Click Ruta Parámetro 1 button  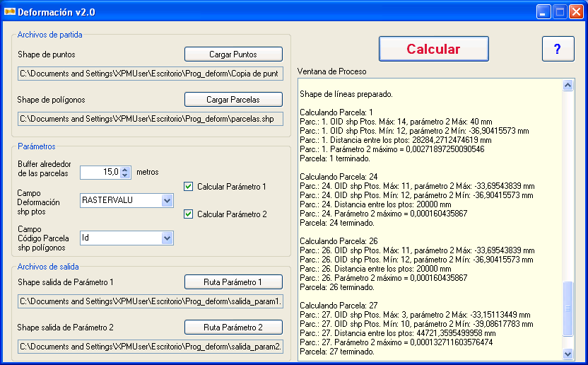pos(233,282)
